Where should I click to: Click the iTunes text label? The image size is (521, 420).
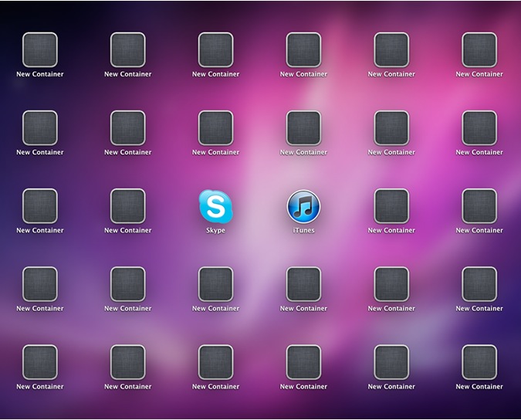[303, 231]
